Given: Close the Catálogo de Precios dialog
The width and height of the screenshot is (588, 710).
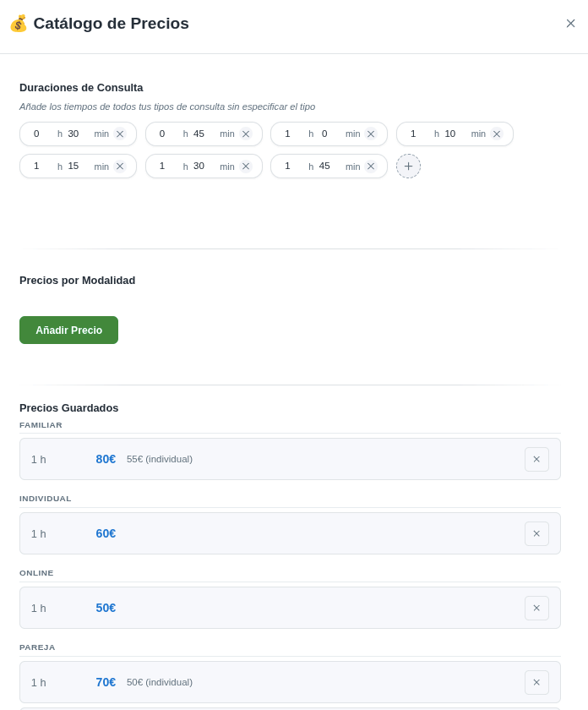Looking at the screenshot, I should click(x=571, y=23).
